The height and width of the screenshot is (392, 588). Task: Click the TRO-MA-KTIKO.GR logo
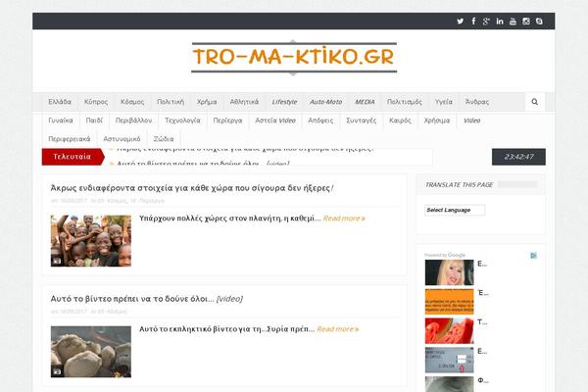click(x=294, y=58)
